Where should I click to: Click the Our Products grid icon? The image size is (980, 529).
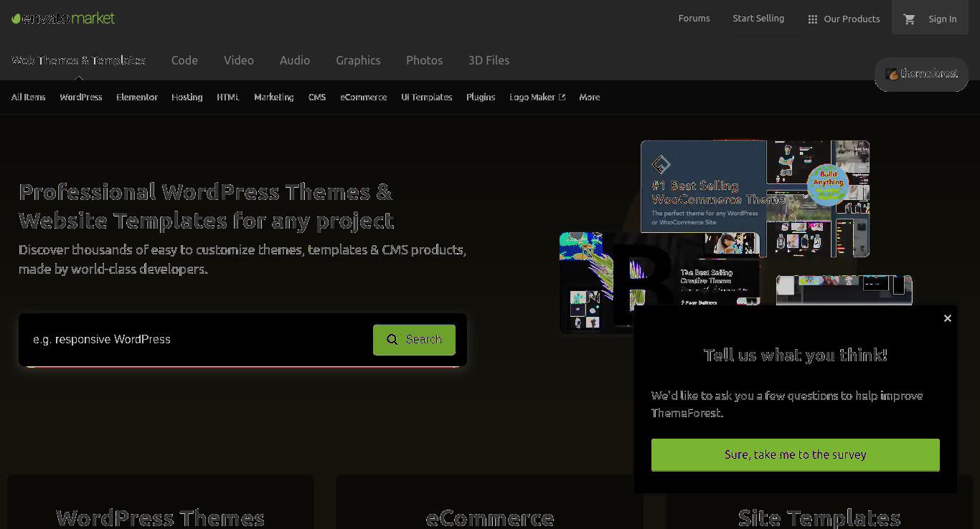[x=812, y=19]
